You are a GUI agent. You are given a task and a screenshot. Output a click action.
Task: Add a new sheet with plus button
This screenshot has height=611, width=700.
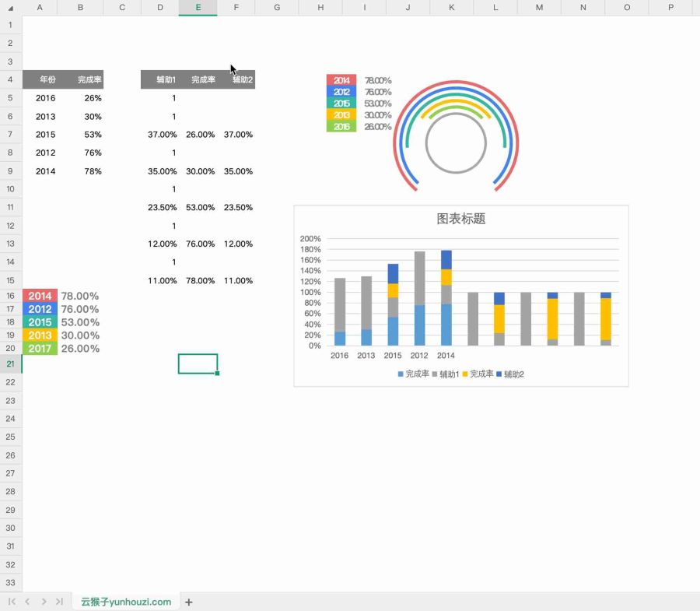[x=188, y=602]
